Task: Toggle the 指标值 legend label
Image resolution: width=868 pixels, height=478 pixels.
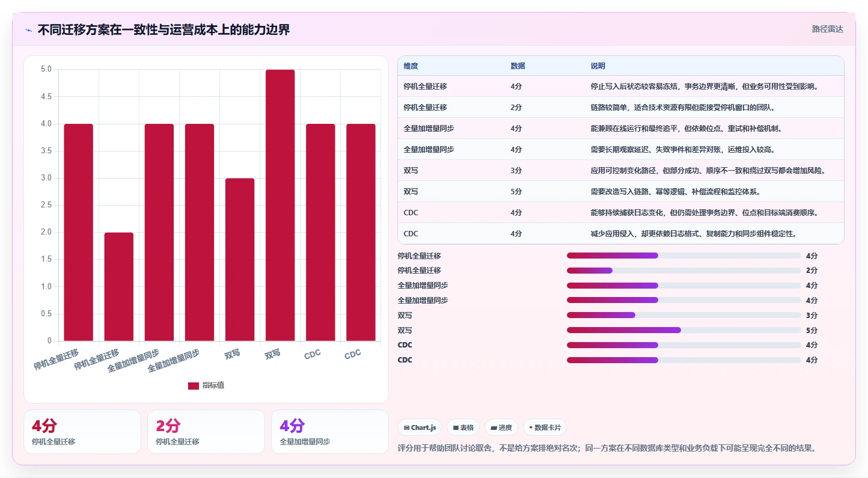Action: coord(213,385)
